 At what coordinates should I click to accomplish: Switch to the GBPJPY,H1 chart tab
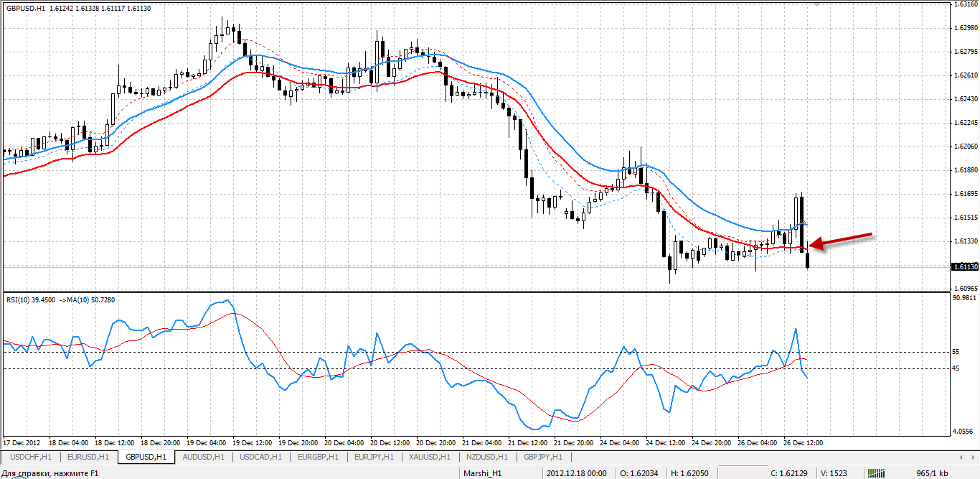click(x=543, y=457)
